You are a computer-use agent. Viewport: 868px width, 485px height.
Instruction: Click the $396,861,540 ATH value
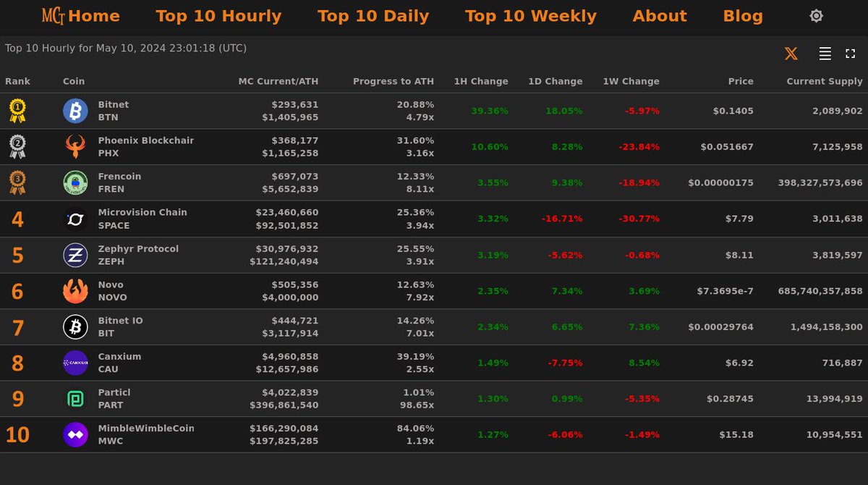tap(284, 405)
